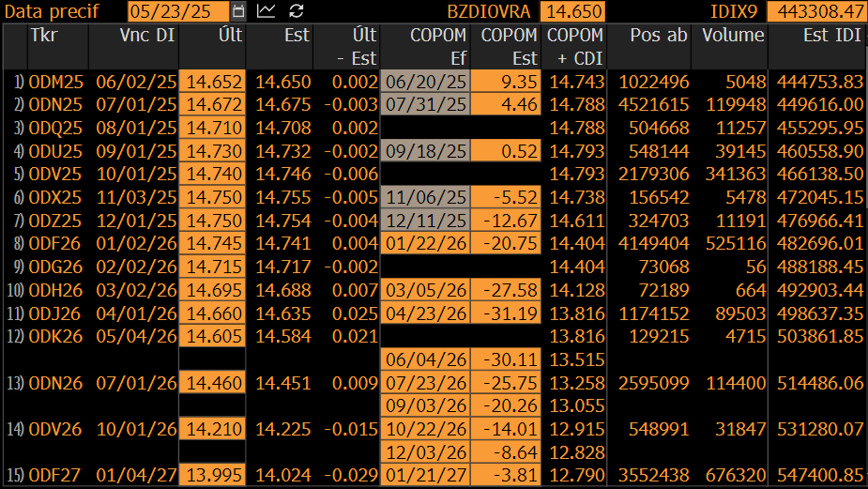Click the BZDIOVRA 14.650 value field
The height and width of the screenshot is (489, 868).
572,11
